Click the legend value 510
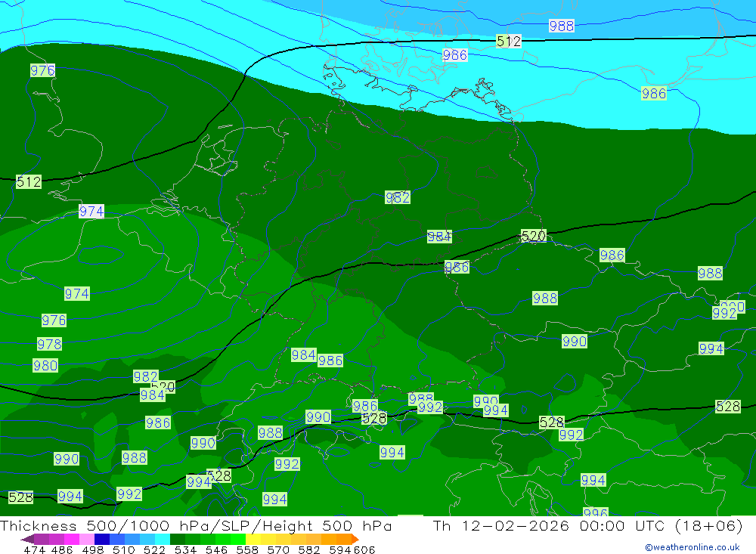The width and height of the screenshot is (756, 554). (124, 550)
